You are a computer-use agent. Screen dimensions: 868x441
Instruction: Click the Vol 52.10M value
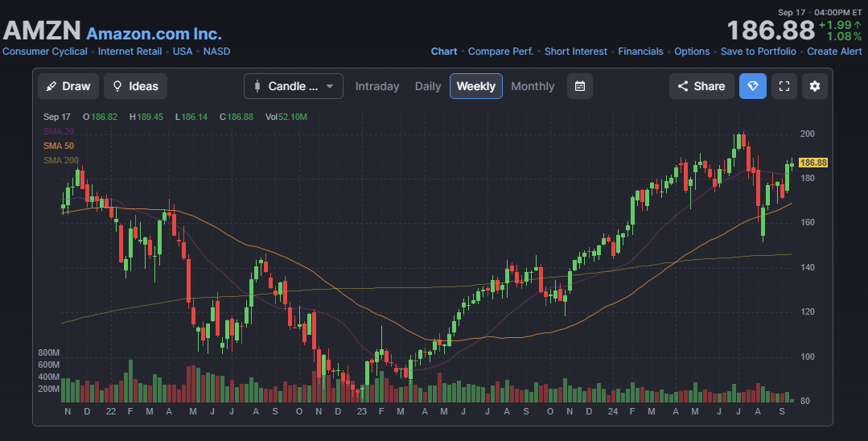pos(286,117)
